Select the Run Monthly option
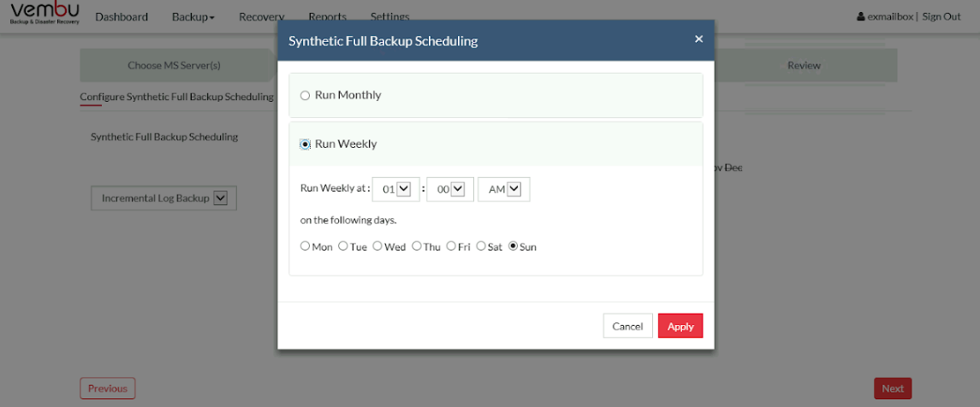Viewport: 980px width, 407px height. pyautogui.click(x=305, y=96)
